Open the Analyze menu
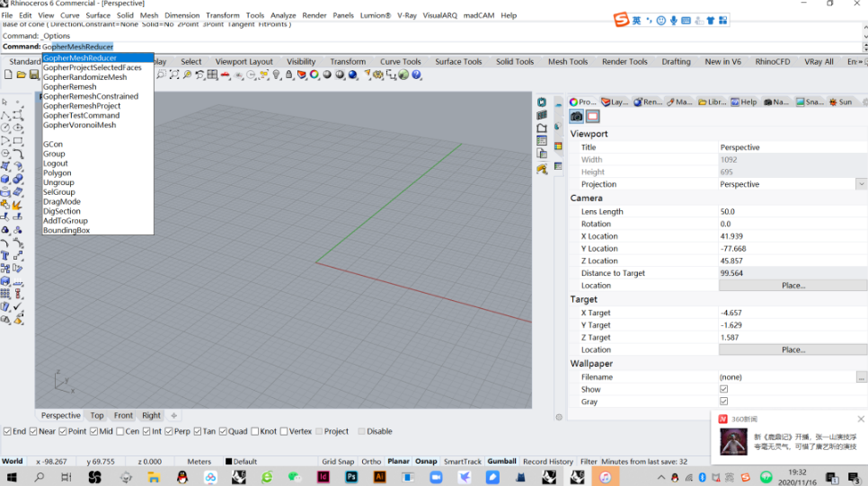This screenshot has height=486, width=868. [283, 15]
